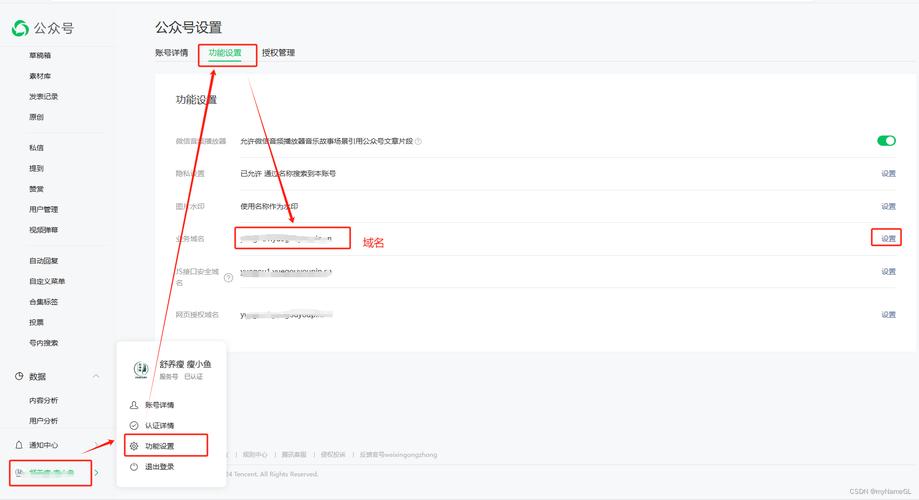Open 草稿箱 in the sidebar
The image size is (919, 500).
[x=40, y=55]
